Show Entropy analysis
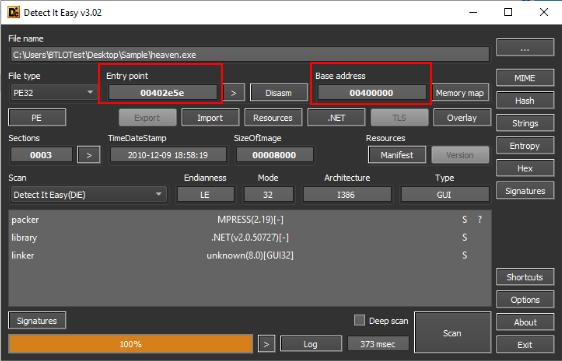The image size is (562, 361). (525, 146)
